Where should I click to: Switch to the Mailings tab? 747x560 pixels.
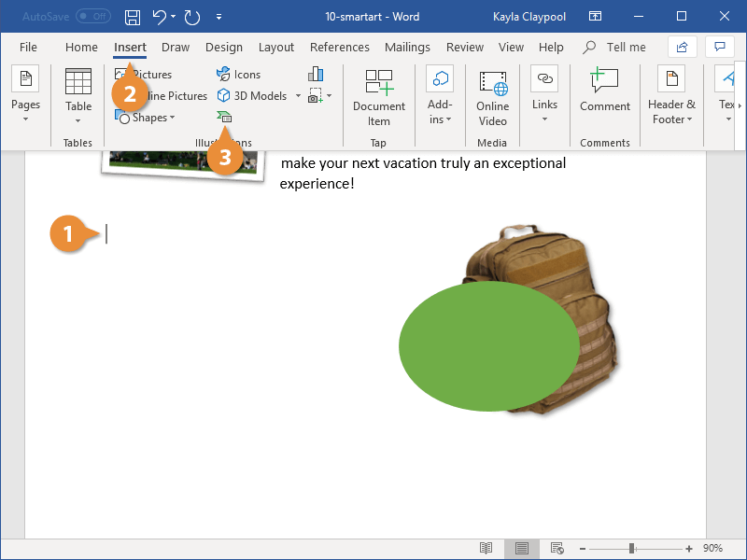click(x=407, y=47)
